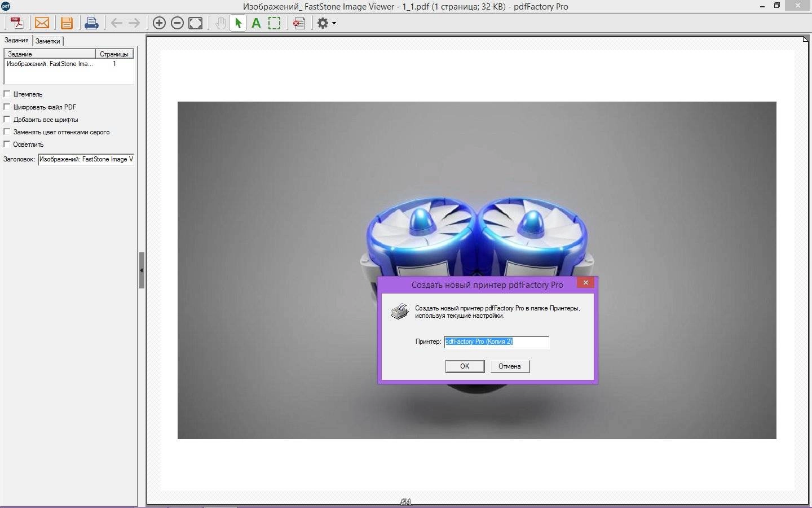Close the Создать новый принтер dialog

click(585, 282)
